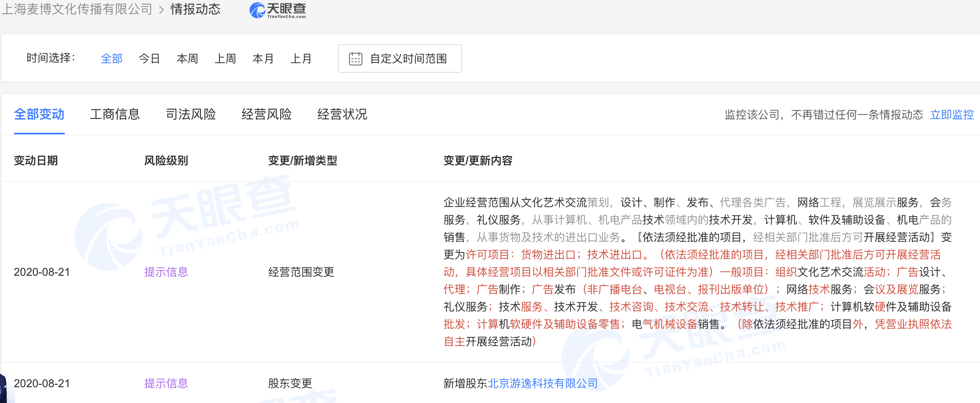The height and width of the screenshot is (403, 980).
Task: Switch to the 工商信息 tab
Action: click(x=115, y=114)
